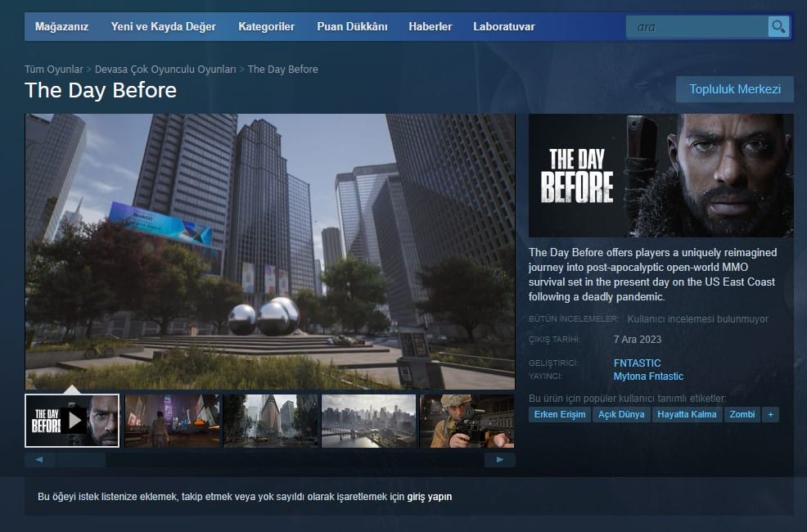Select the Erken Erişim tag
This screenshot has width=807, height=532.
coord(559,414)
